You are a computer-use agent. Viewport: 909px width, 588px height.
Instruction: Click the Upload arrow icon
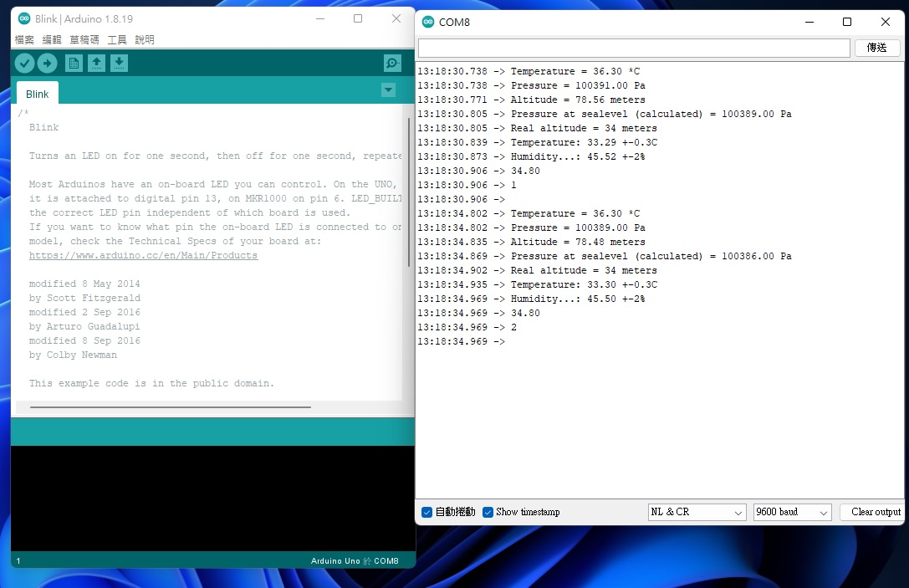pyautogui.click(x=48, y=63)
